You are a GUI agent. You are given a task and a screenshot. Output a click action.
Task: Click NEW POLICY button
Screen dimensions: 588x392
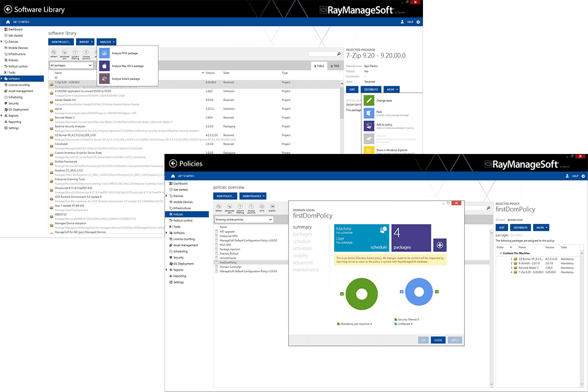pos(225,196)
